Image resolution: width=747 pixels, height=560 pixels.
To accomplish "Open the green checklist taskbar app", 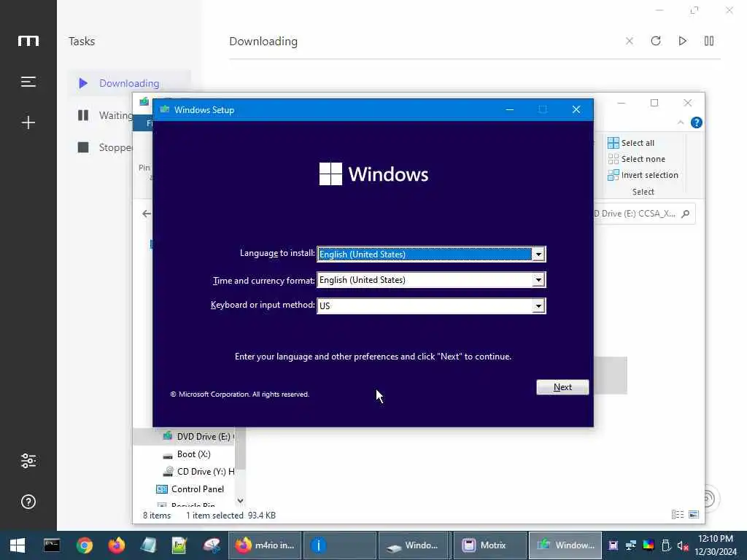I will coord(179,545).
